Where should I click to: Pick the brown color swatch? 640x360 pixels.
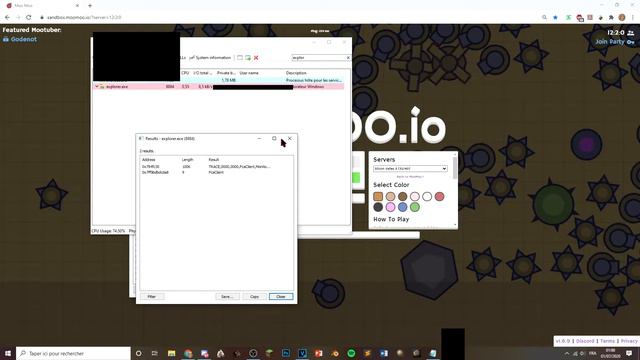tap(402, 196)
